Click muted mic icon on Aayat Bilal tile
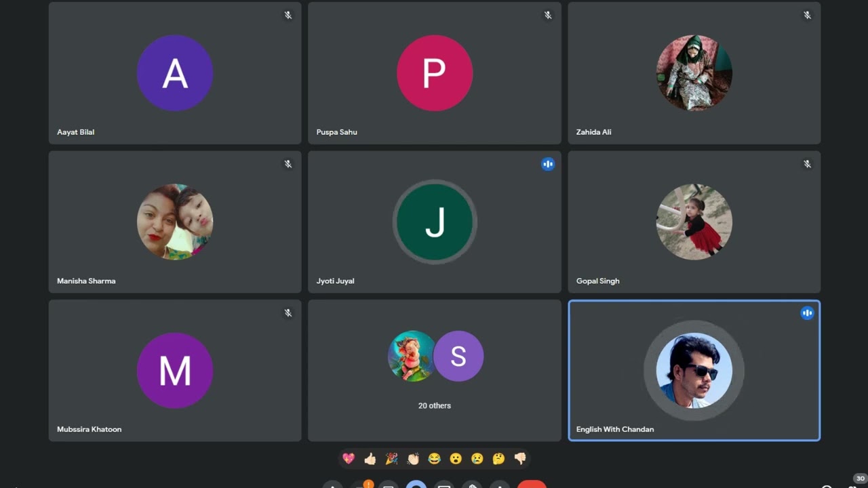Image resolution: width=868 pixels, height=488 pixels. [288, 15]
